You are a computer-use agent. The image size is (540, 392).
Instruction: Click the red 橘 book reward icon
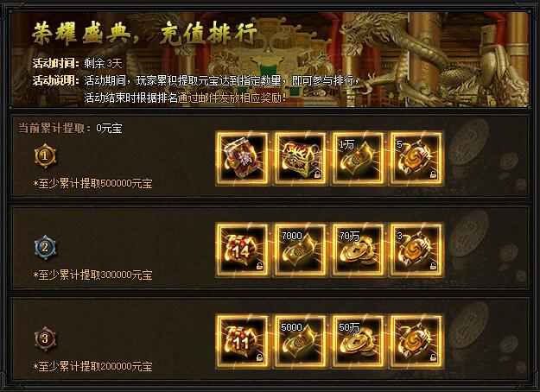point(242,159)
